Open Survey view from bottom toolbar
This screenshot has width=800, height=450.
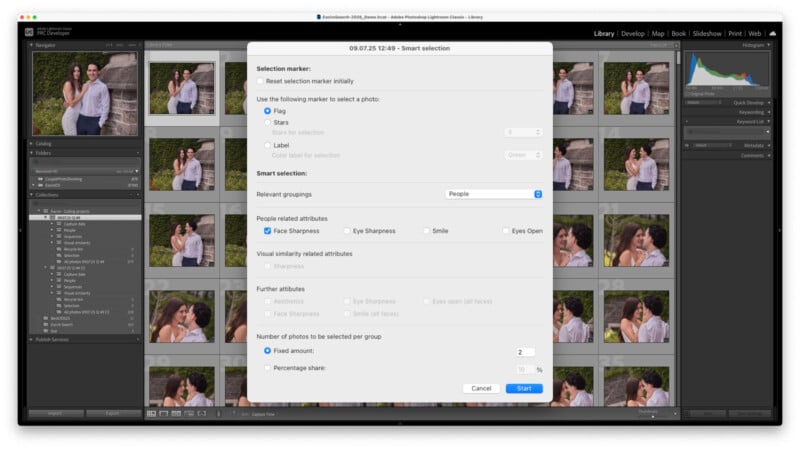(188, 413)
